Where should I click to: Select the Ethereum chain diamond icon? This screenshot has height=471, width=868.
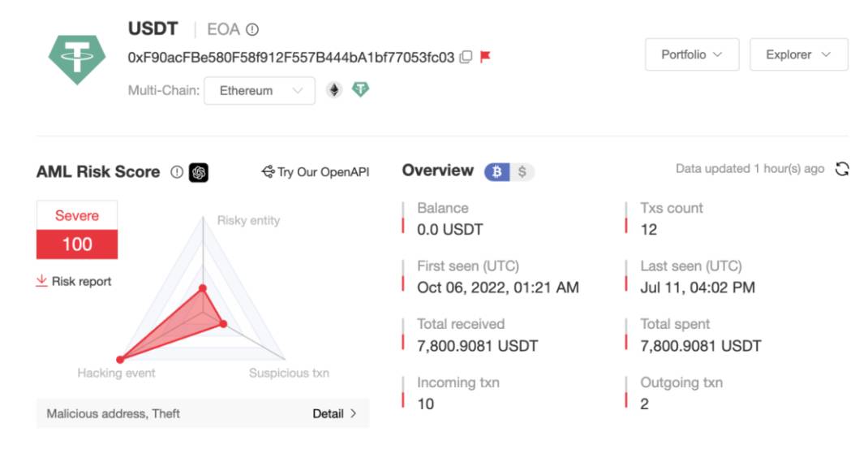click(333, 90)
